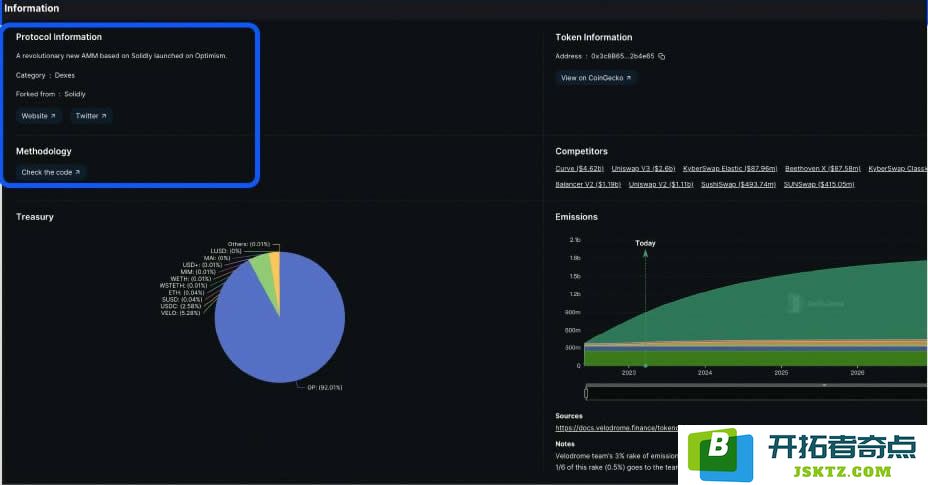Open the Beethoven X competitor link
Screen dimensions: 928x485
point(823,169)
